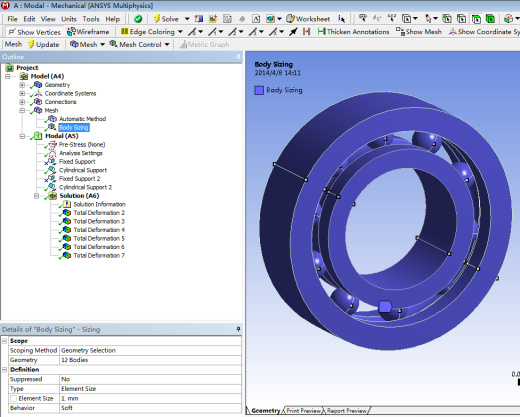
Task: Click the Show Mesh icon
Action: point(400,32)
